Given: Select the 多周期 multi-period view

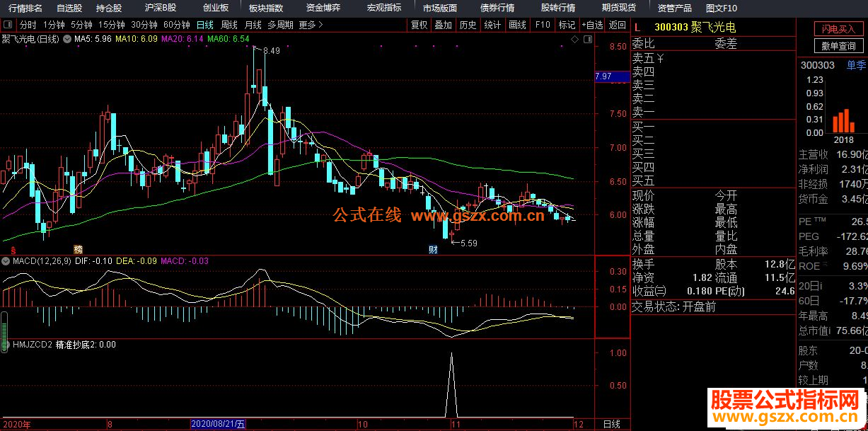Looking at the screenshot, I should click(280, 25).
